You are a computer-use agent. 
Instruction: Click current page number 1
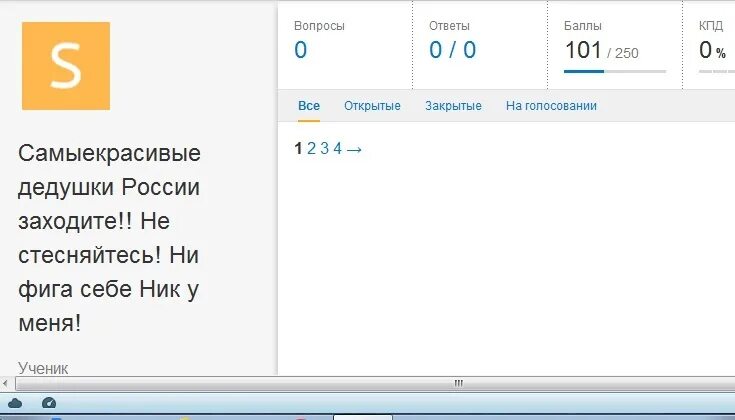[298, 149]
